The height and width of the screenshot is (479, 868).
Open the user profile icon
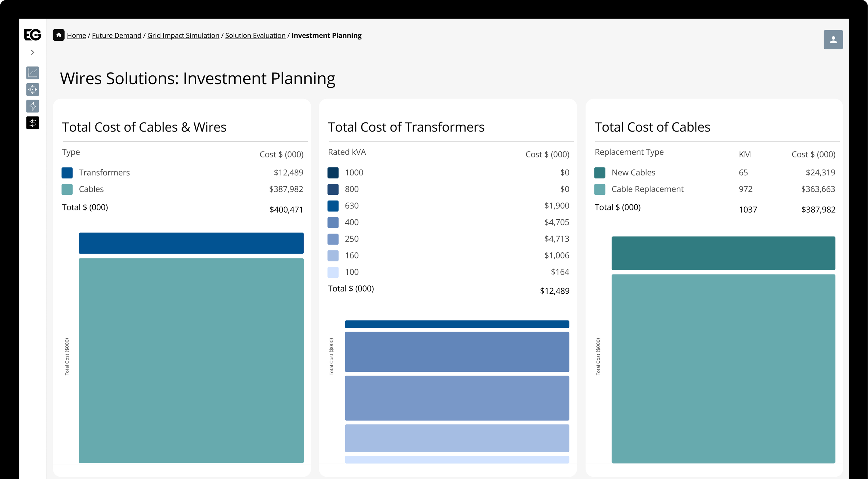[x=833, y=40]
